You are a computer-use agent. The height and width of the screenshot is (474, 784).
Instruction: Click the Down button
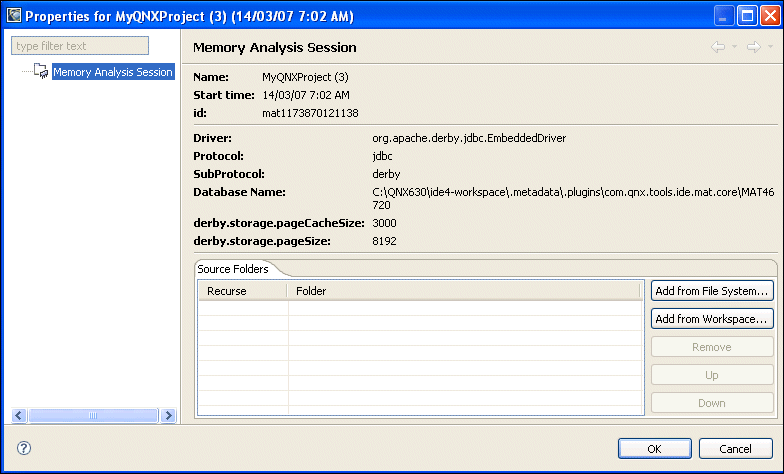(711, 403)
